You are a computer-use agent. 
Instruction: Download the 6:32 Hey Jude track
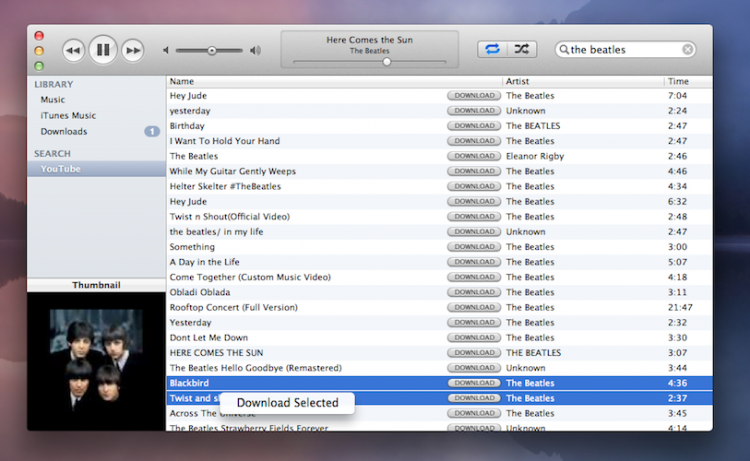point(474,201)
